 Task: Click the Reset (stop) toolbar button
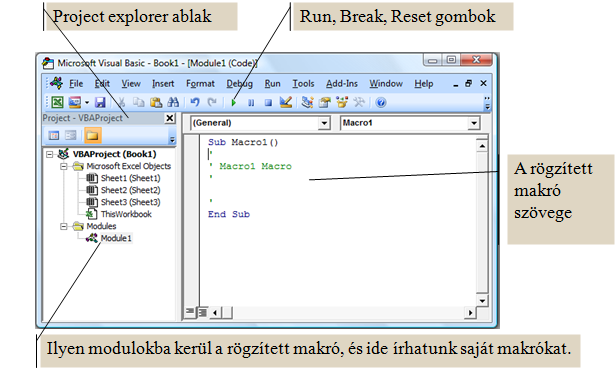(268, 103)
